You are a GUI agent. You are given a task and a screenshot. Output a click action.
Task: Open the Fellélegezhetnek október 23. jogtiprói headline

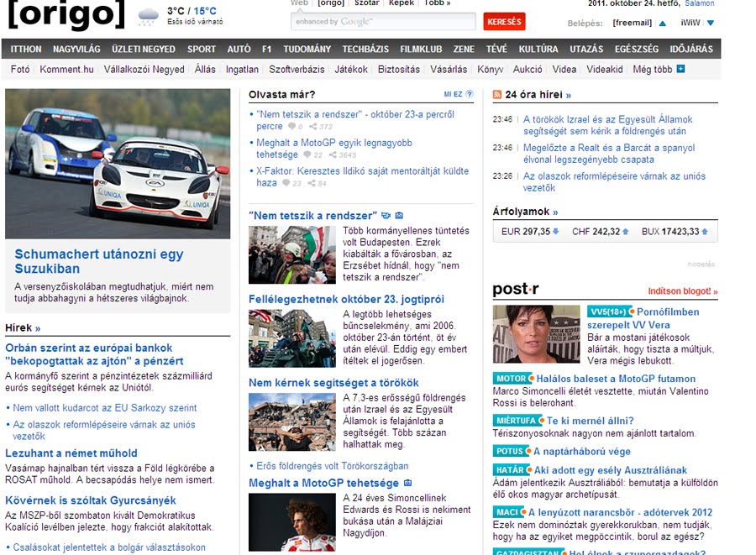[346, 299]
